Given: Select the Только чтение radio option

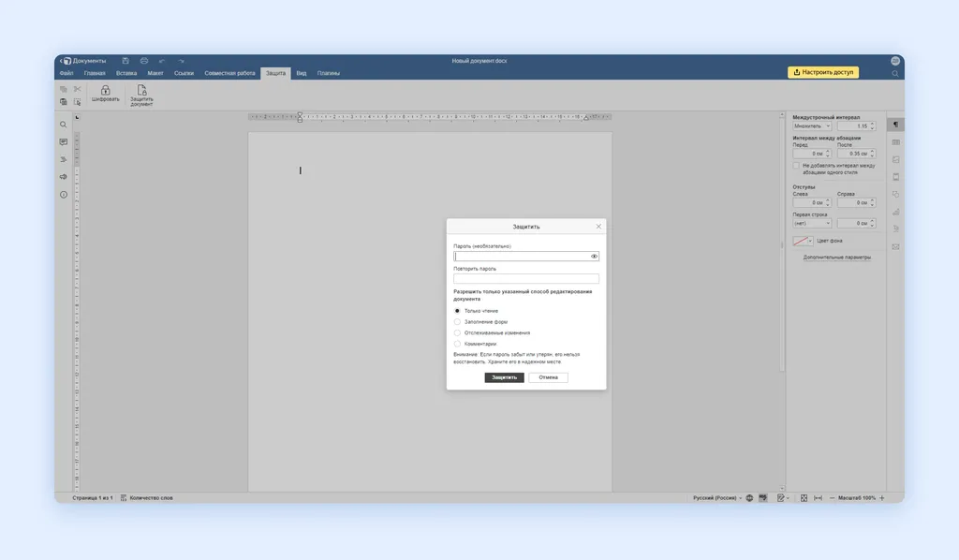Looking at the screenshot, I should coord(457,311).
